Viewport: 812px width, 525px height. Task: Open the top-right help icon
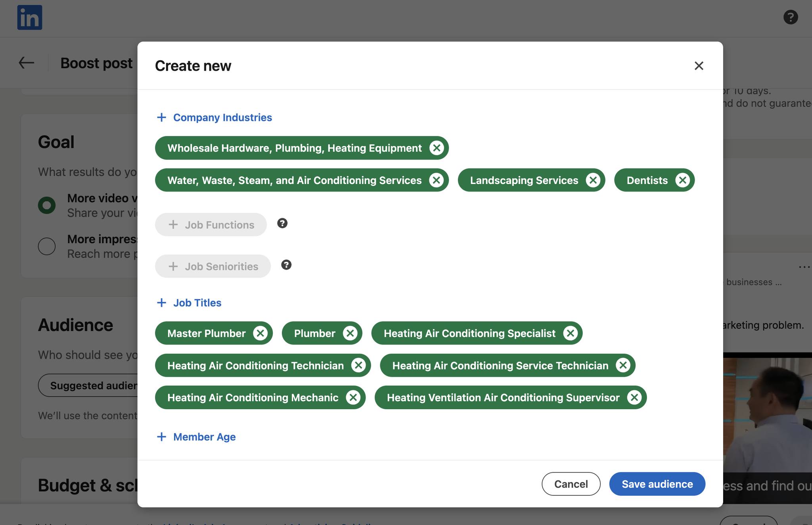790,17
